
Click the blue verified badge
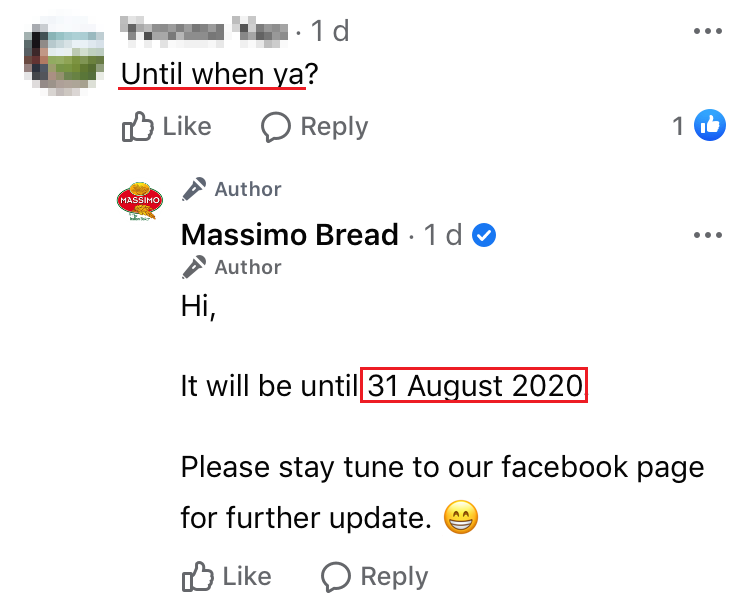[485, 235]
